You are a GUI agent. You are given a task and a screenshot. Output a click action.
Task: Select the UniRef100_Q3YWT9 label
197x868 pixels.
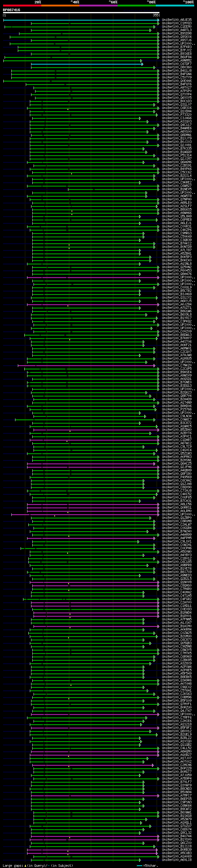pos(177,785)
